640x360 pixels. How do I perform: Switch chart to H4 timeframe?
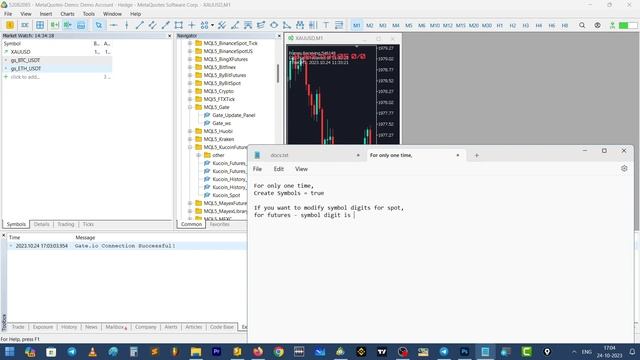(x=539, y=25)
